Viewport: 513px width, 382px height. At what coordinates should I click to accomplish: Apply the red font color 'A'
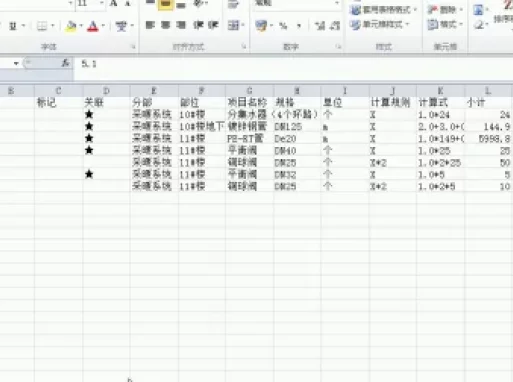[x=93, y=26]
